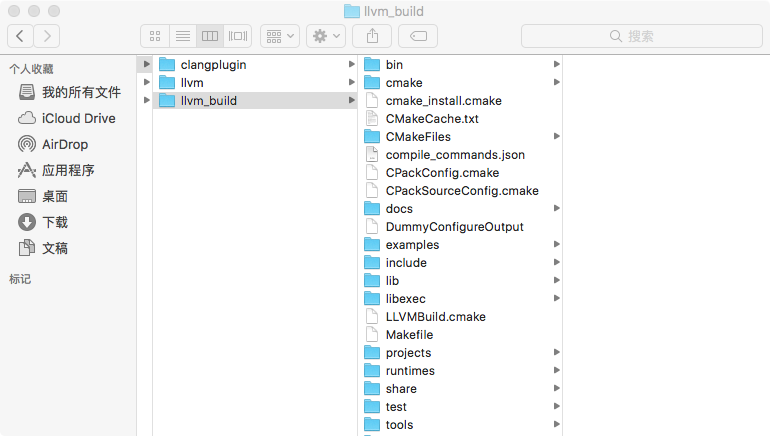Click the 标记 sidebar section header
This screenshot has height=436, width=770.
coord(20,279)
